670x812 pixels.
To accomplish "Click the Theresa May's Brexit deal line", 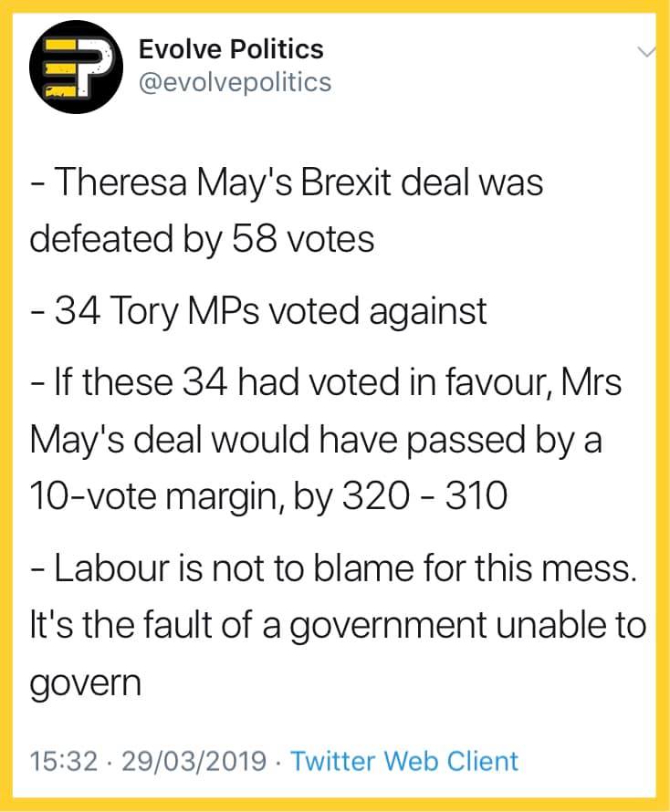I will coord(288,182).
